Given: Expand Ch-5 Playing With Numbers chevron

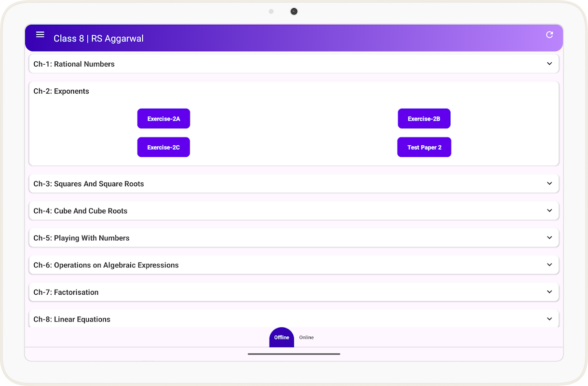Looking at the screenshot, I should [549, 237].
